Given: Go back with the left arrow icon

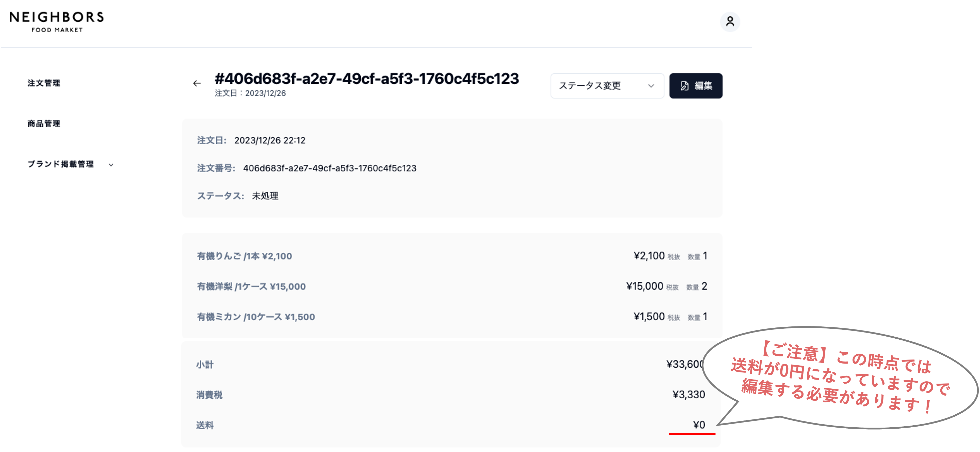Looking at the screenshot, I should (x=197, y=83).
